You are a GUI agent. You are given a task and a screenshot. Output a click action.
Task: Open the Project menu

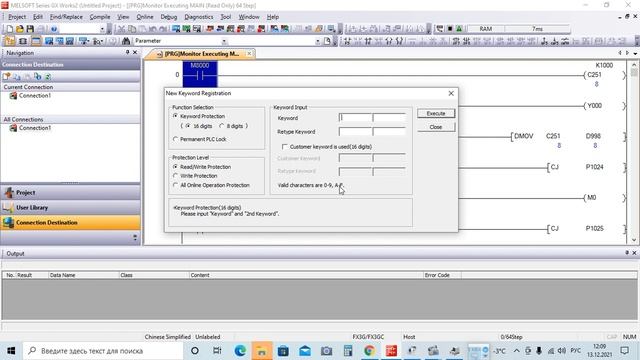(x=17, y=17)
